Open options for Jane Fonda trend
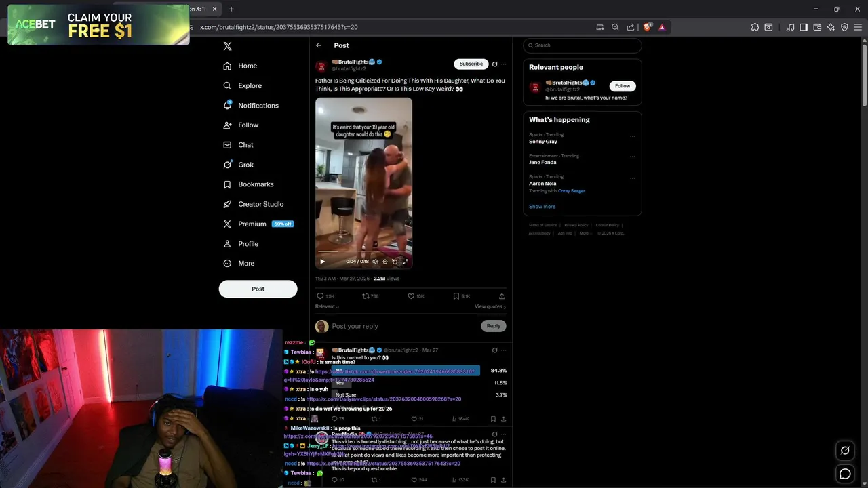868x488 pixels. [632, 157]
